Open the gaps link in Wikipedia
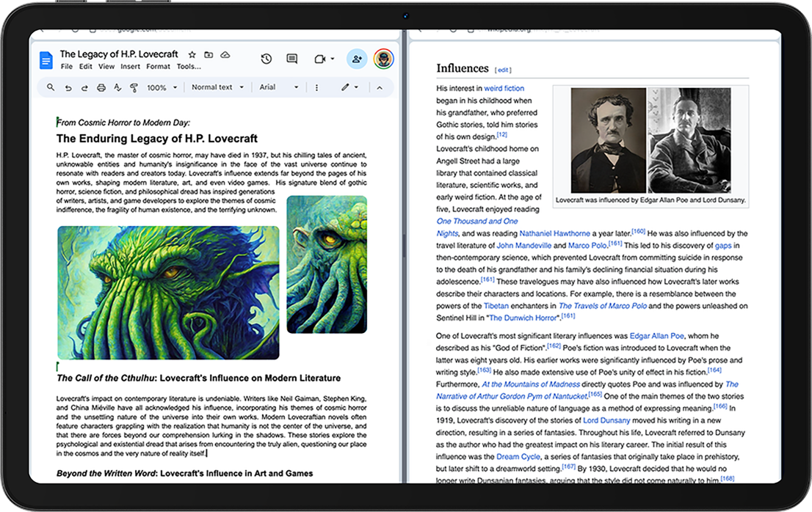 723,246
